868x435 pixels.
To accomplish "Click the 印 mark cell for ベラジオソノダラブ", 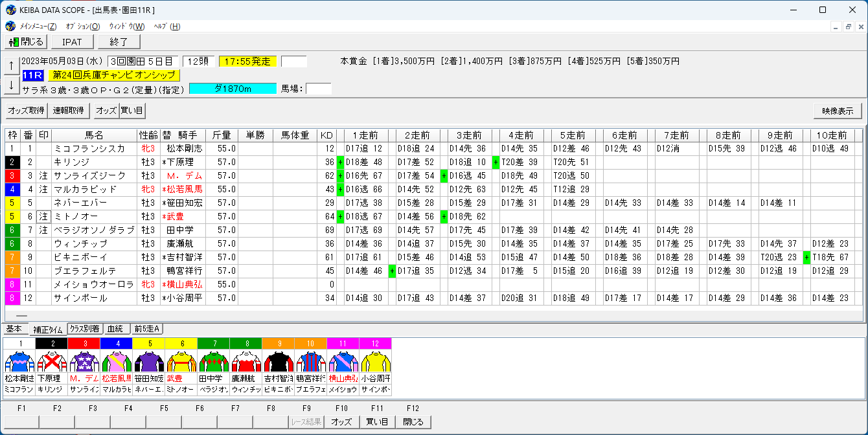I will pos(43,230).
